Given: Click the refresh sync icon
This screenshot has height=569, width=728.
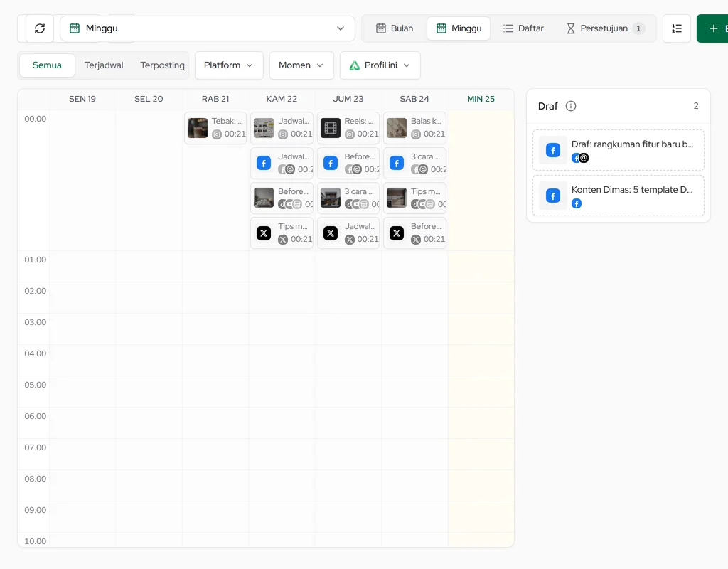Looking at the screenshot, I should 40,28.
